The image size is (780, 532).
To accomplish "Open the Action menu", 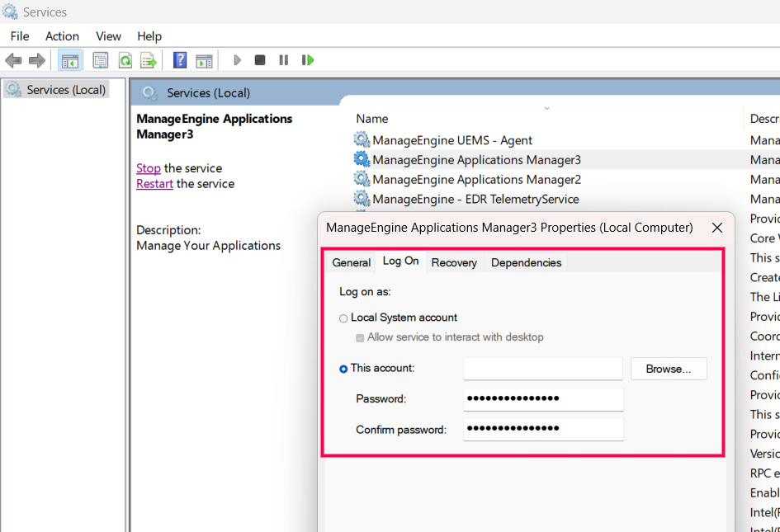I will pos(62,36).
